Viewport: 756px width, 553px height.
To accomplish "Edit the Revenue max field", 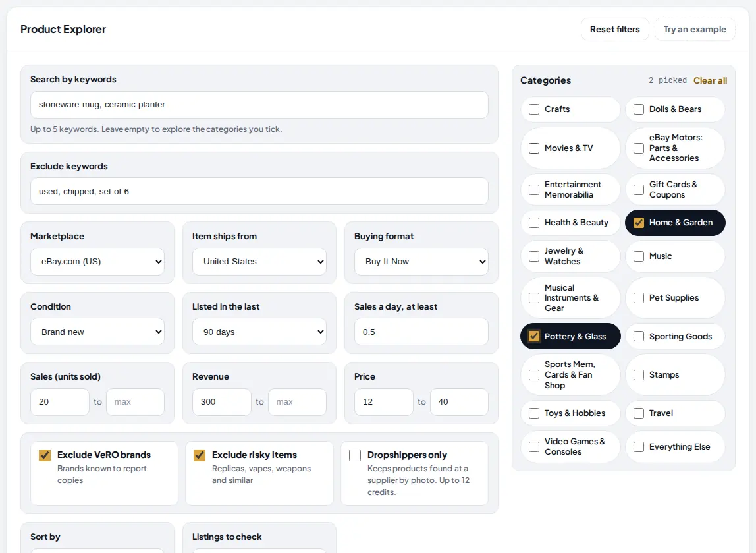I will click(297, 402).
